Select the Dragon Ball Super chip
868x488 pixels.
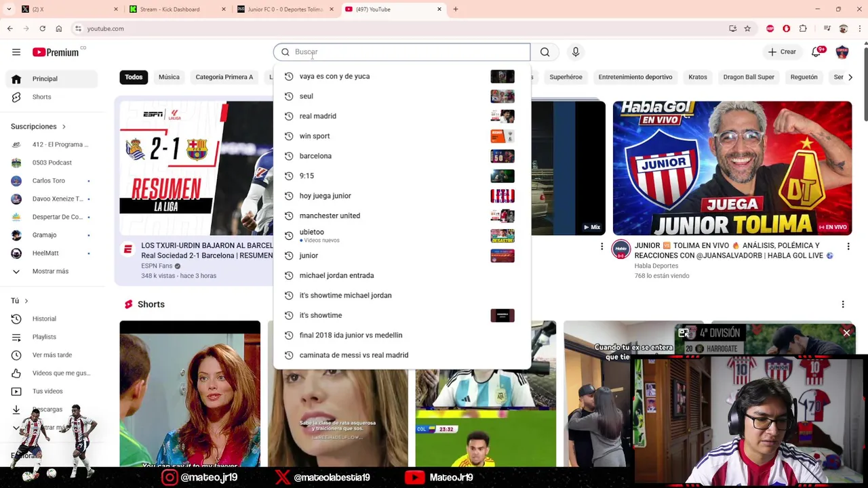(x=749, y=77)
